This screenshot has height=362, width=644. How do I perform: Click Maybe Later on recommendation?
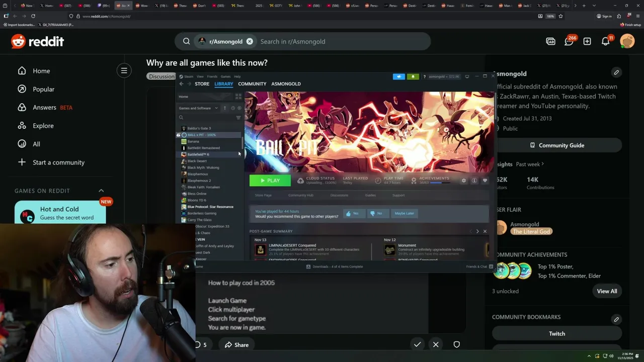click(x=405, y=213)
